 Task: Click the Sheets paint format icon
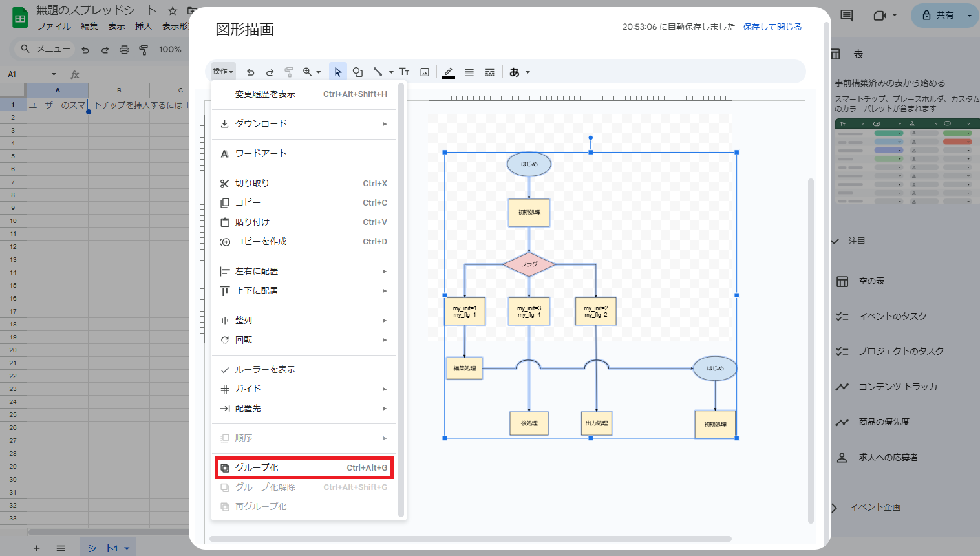(144, 50)
